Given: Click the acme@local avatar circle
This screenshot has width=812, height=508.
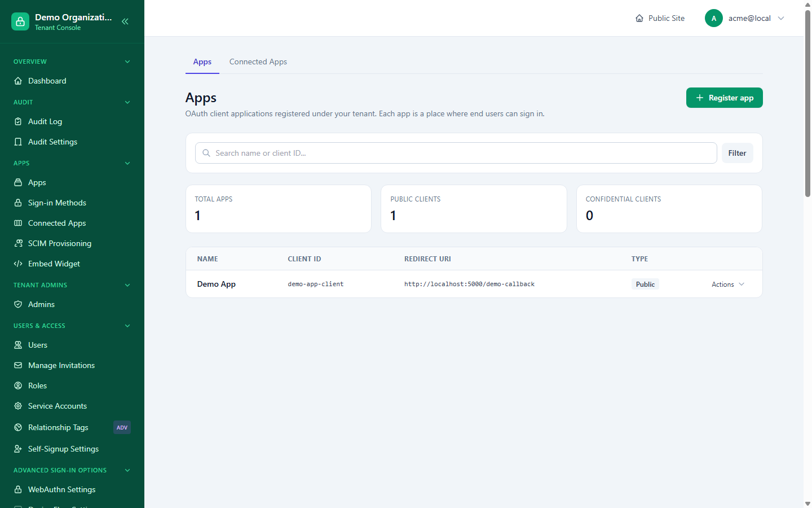Looking at the screenshot, I should (714, 18).
